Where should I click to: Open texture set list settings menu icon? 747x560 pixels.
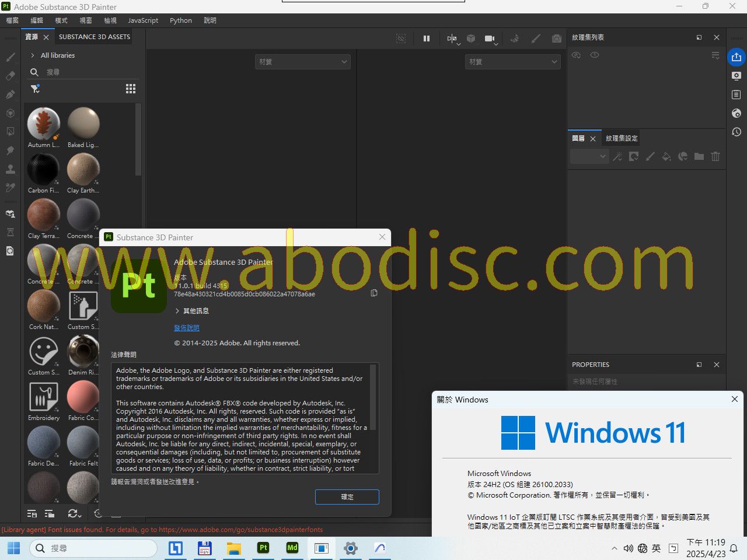click(715, 55)
